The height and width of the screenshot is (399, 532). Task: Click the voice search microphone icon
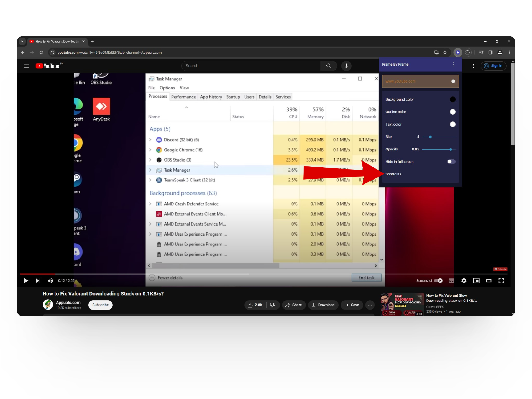346,66
